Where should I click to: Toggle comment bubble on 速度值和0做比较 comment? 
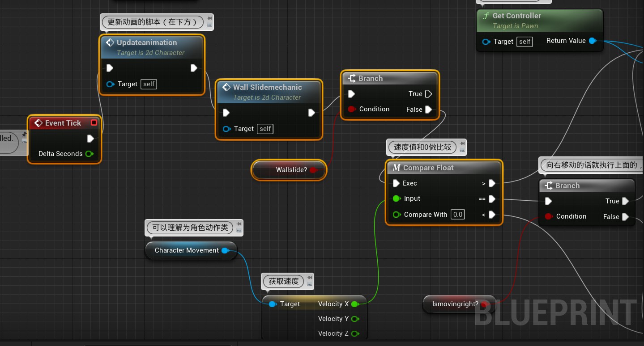coord(462,144)
